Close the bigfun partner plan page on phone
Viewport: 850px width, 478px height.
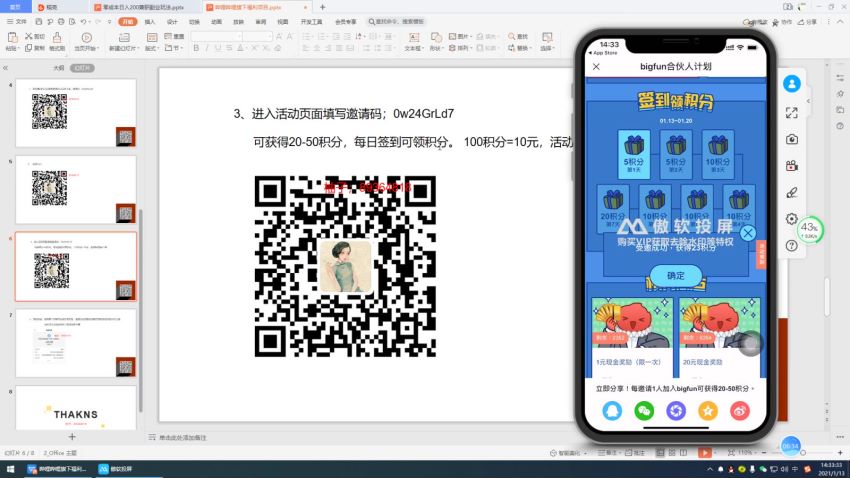click(x=596, y=67)
